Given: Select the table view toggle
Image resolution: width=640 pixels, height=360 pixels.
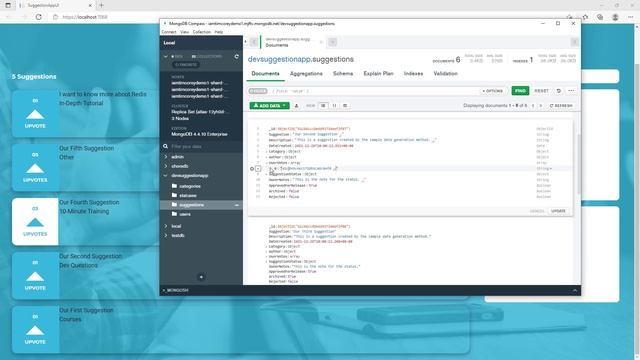Looking at the screenshot, I should tap(345, 106).
